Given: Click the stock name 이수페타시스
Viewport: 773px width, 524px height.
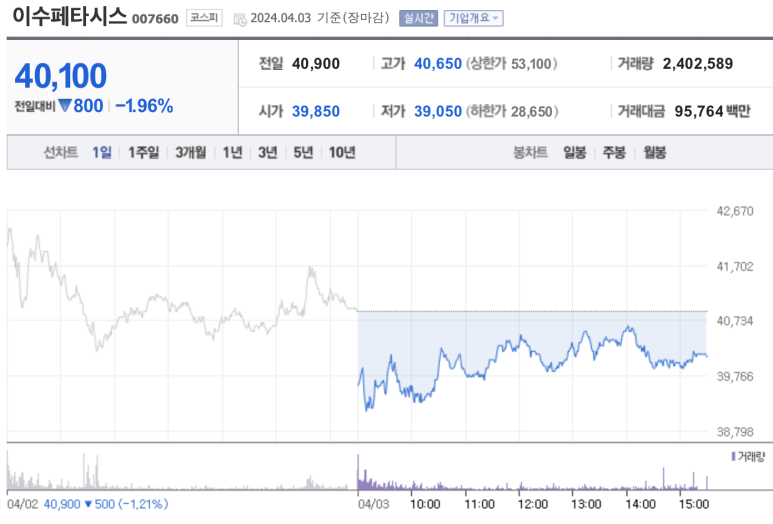Looking at the screenshot, I should pyautogui.click(x=70, y=16).
